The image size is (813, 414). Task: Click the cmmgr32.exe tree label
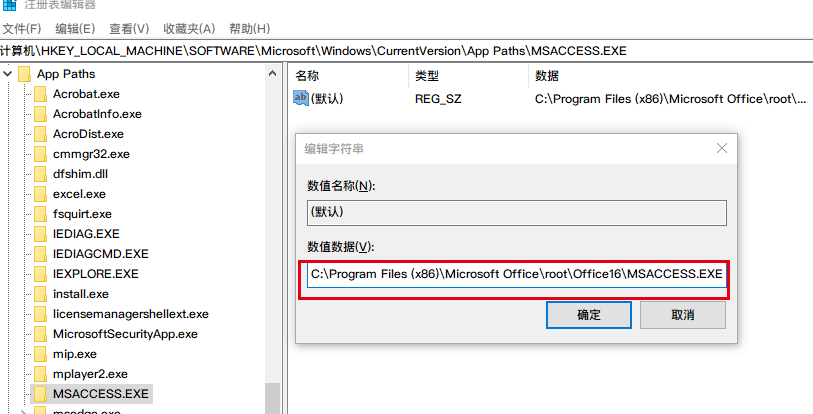(x=91, y=154)
